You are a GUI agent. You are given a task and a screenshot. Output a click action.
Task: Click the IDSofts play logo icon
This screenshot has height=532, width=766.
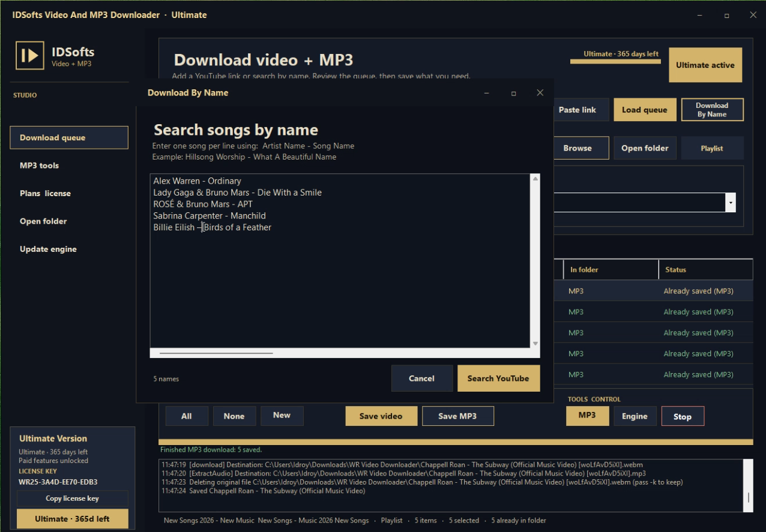click(30, 56)
